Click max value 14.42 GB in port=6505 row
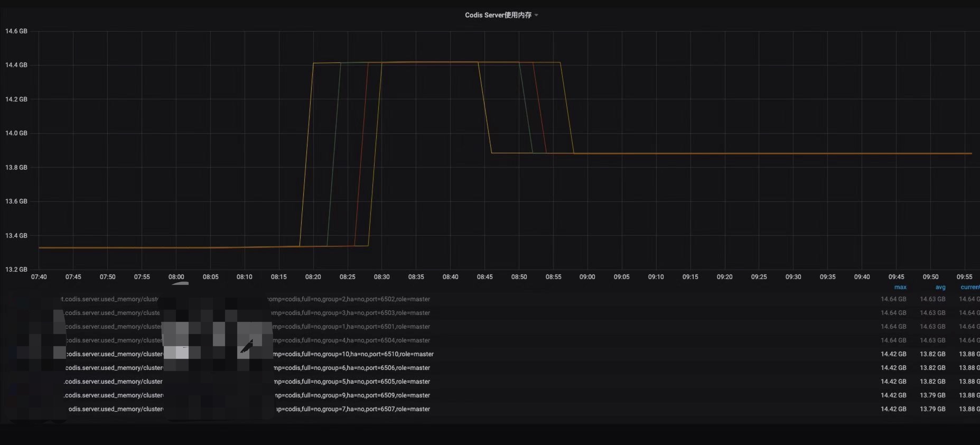 [x=893, y=382]
